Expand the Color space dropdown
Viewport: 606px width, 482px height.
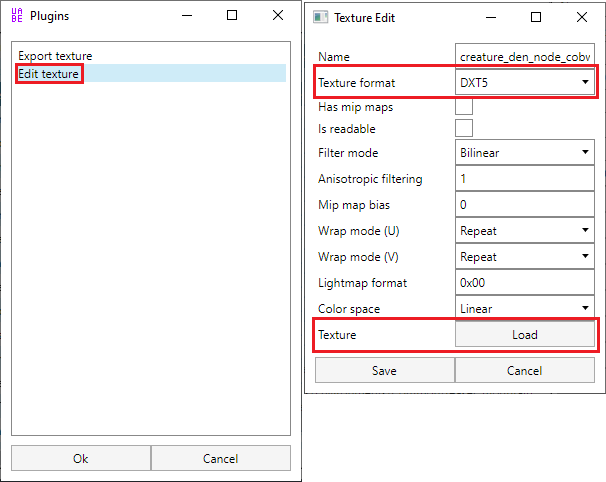pyautogui.click(x=524, y=309)
